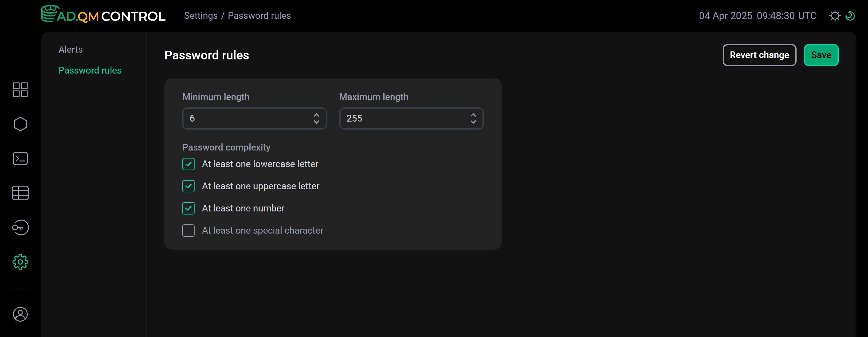Viewport: 868px width, 337px height.
Task: Open the terminal console icon in sidebar
Action: (x=20, y=158)
